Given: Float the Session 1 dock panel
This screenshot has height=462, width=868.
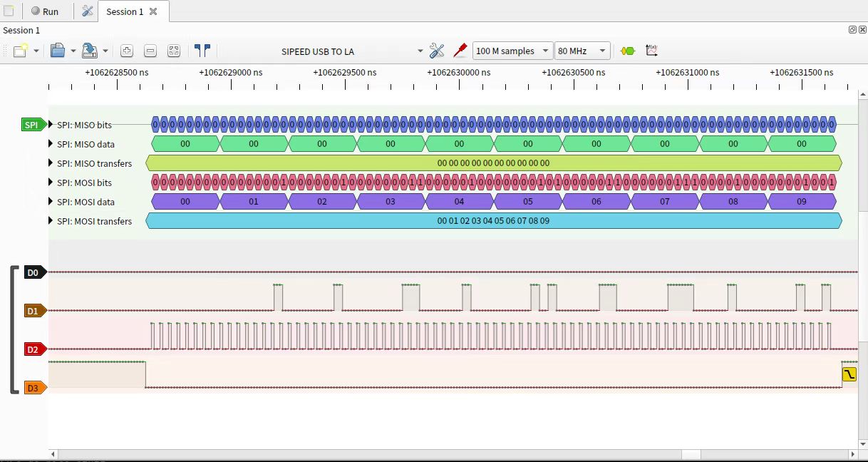Looking at the screenshot, I should [852, 30].
